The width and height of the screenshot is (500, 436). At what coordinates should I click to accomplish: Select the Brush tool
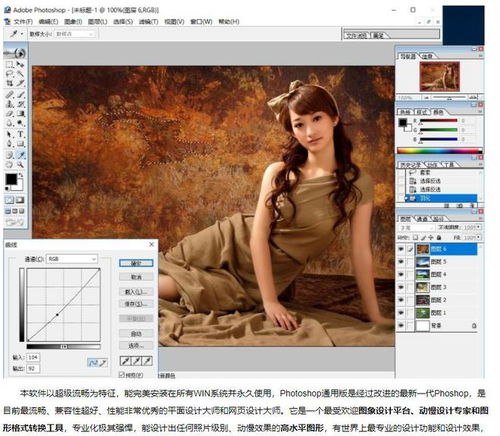tap(20, 95)
